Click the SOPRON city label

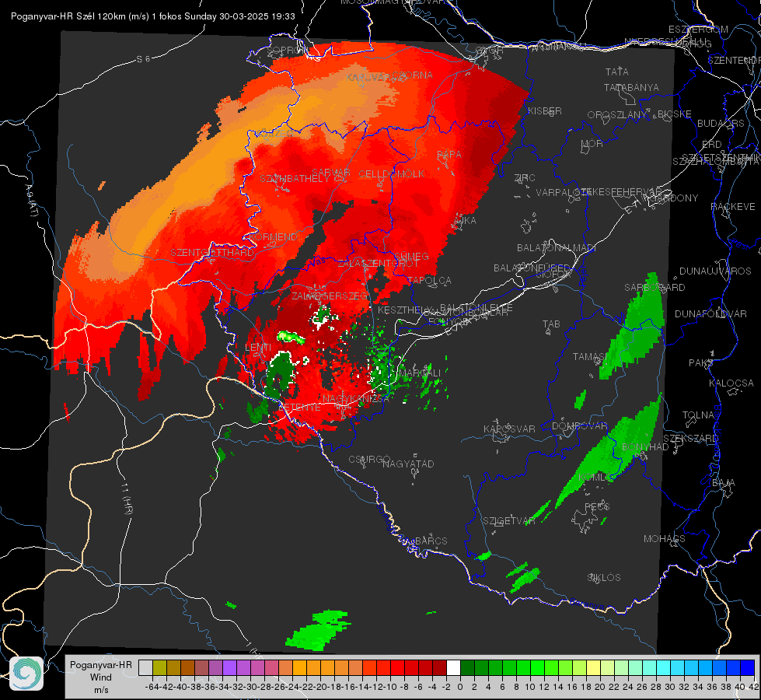[x=288, y=50]
